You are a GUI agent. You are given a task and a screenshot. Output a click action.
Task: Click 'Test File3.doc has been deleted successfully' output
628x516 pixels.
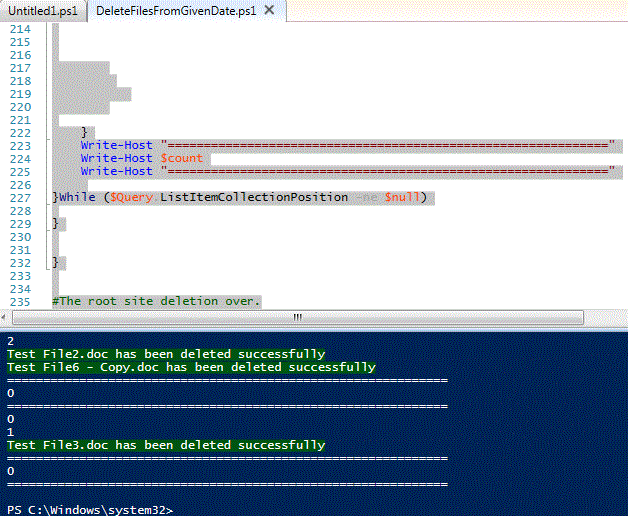(x=166, y=445)
